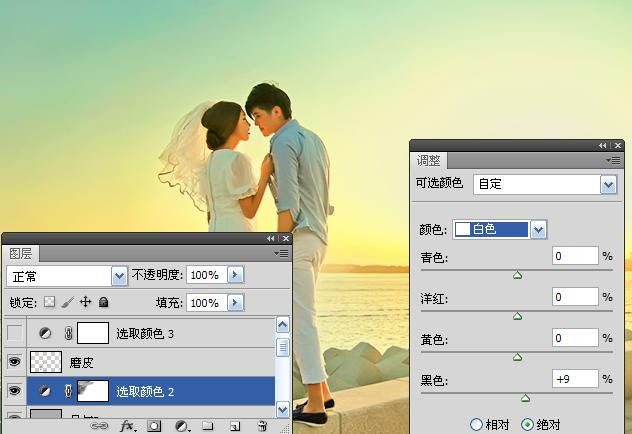Create new adjustment layer icon
The height and width of the screenshot is (434, 632).
182,426
